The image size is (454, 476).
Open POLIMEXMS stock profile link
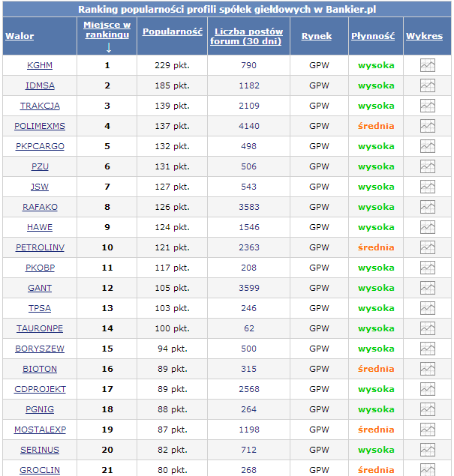pos(40,126)
